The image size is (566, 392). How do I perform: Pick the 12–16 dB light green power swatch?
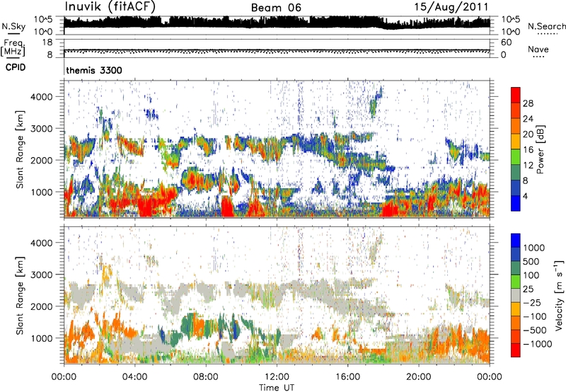click(516, 157)
